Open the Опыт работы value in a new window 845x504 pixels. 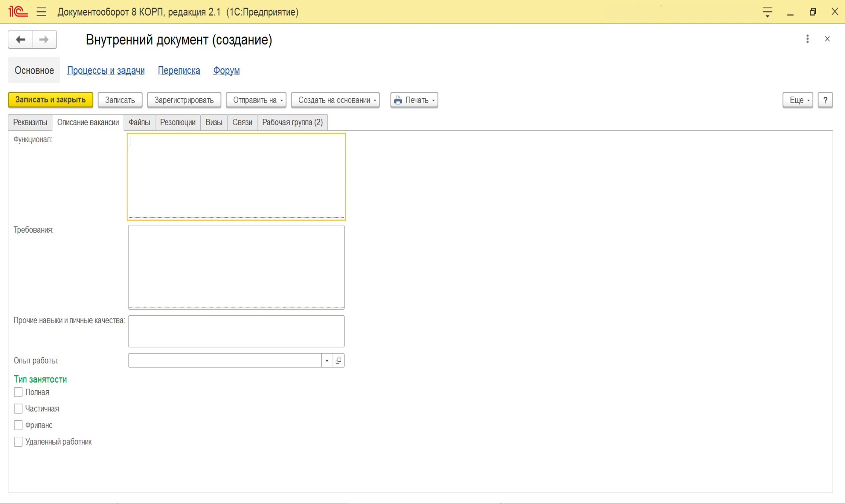338,360
